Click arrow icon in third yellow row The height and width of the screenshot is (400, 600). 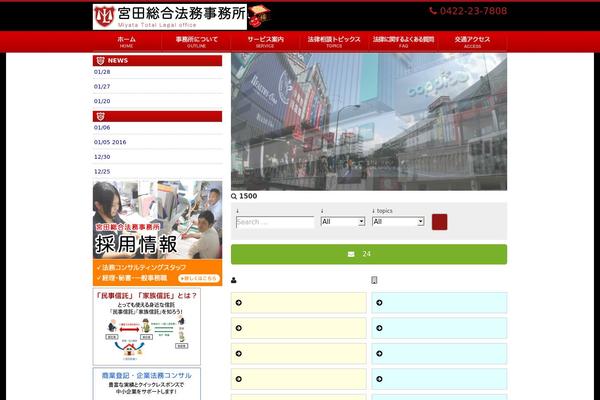[239, 354]
